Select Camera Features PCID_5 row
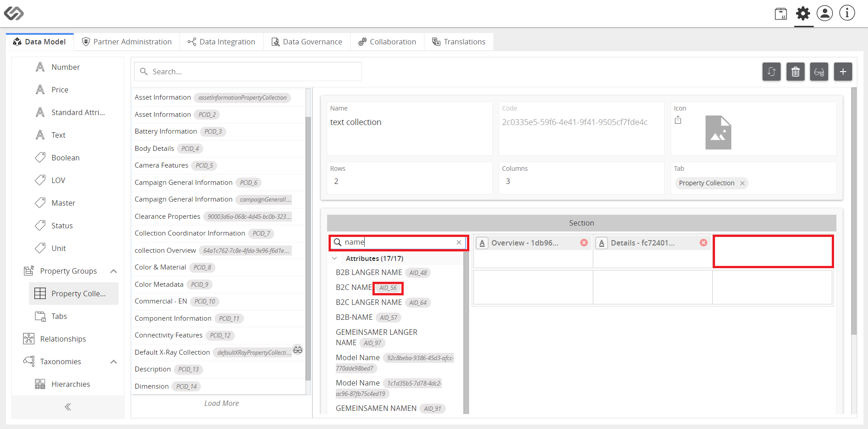This screenshot has height=429, width=868. [x=219, y=165]
